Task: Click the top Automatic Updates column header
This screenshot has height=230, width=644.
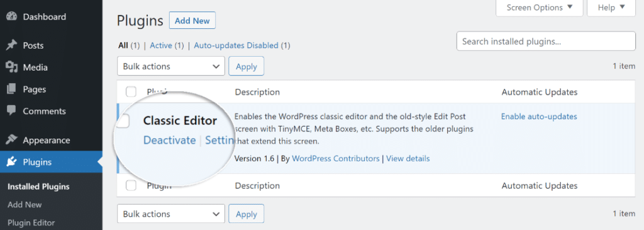Action: (x=539, y=92)
